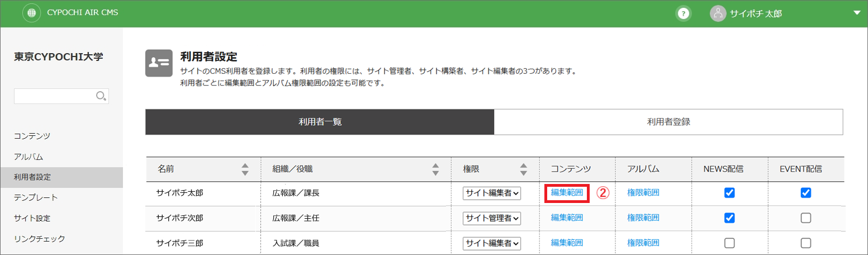Sort the 組織／役職 column using its arrows
This screenshot has width=868, height=255.
[x=435, y=169]
